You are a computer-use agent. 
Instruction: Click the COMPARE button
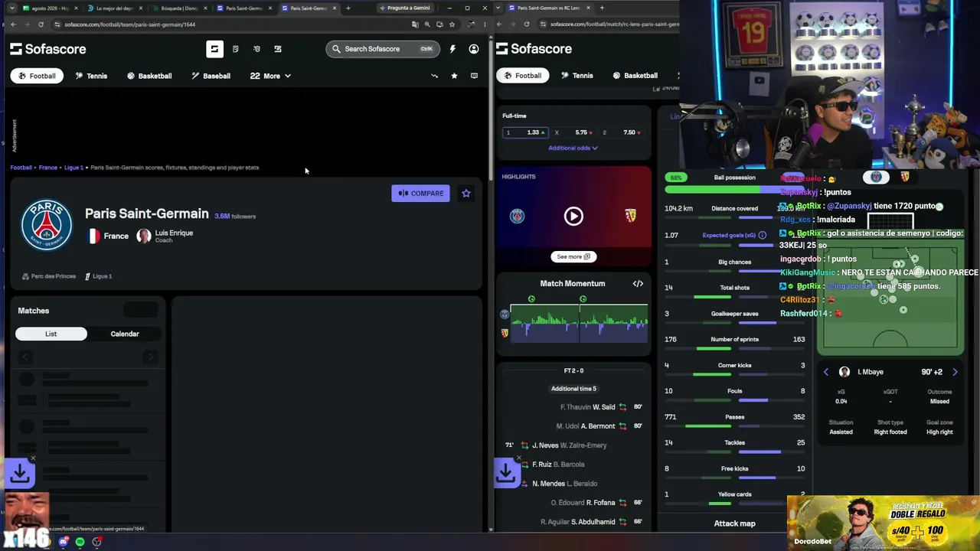pyautogui.click(x=421, y=194)
